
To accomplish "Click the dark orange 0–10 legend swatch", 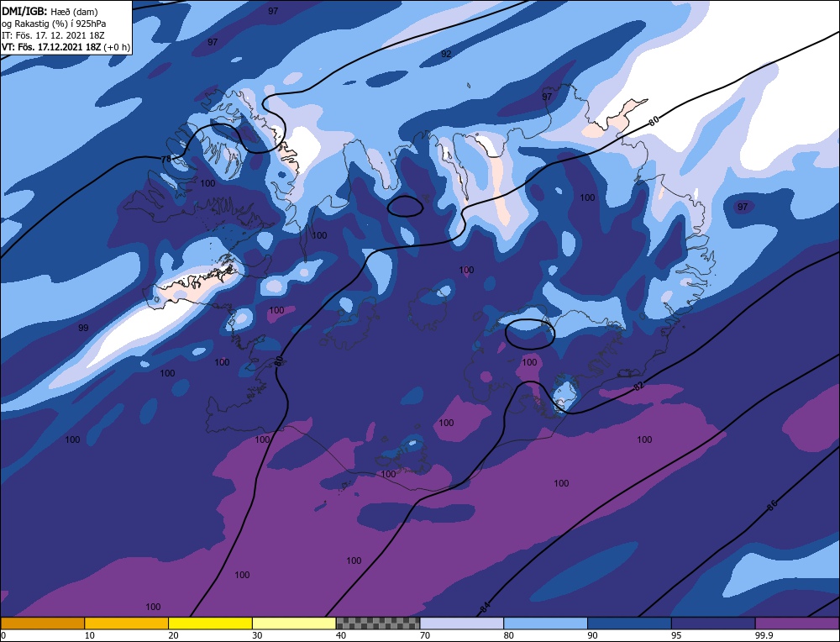I will (42, 623).
